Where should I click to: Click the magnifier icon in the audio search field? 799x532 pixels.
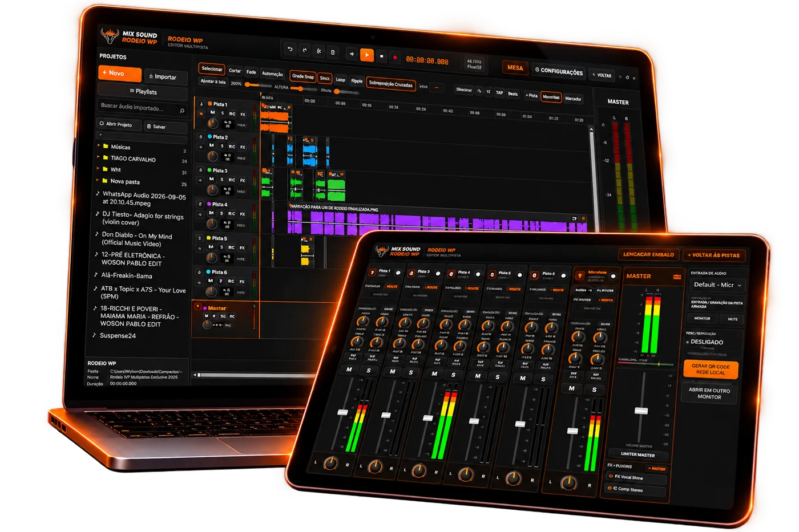182,111
